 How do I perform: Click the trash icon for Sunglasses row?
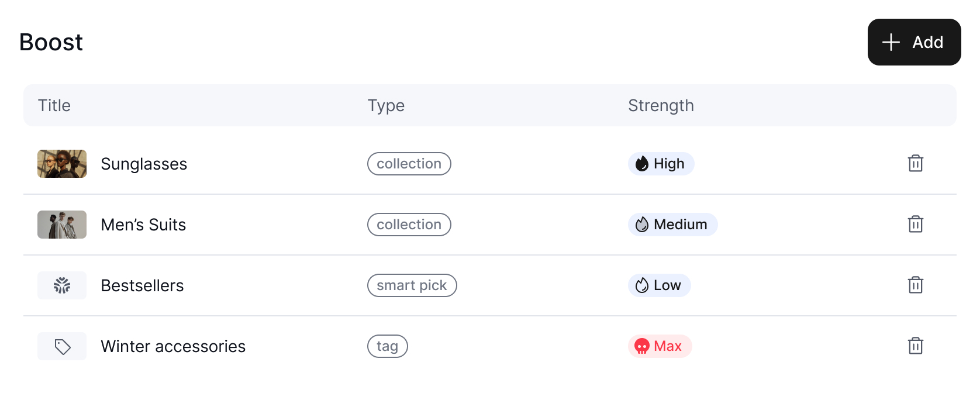point(915,164)
